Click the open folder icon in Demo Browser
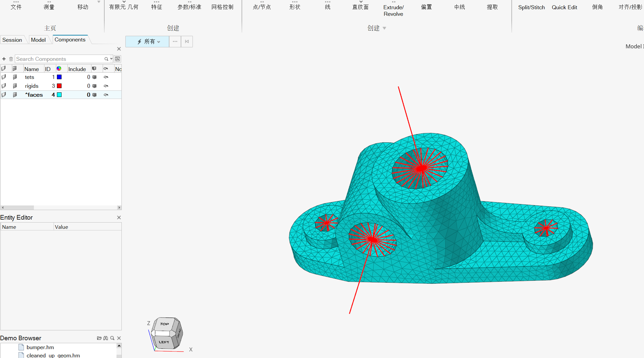The image size is (644, 358). click(x=99, y=338)
